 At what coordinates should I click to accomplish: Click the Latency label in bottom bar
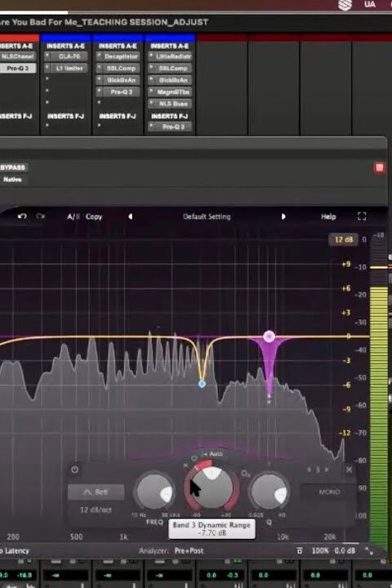tap(16, 550)
